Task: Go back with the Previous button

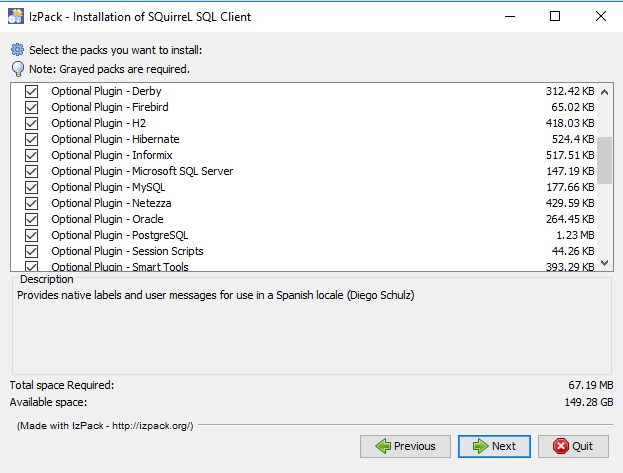Action: [x=405, y=446]
